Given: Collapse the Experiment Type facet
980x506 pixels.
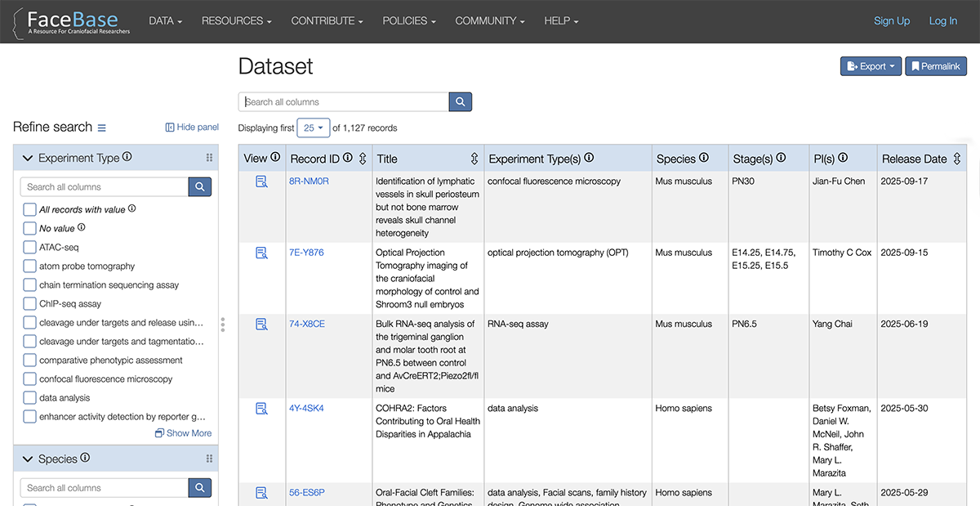Looking at the screenshot, I should pos(27,157).
